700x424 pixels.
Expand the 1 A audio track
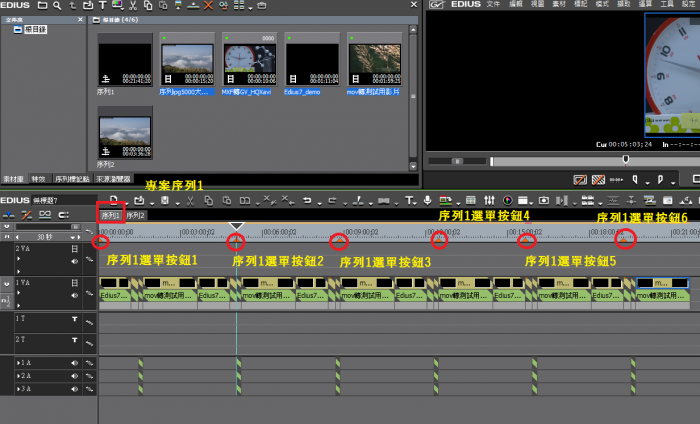point(17,363)
